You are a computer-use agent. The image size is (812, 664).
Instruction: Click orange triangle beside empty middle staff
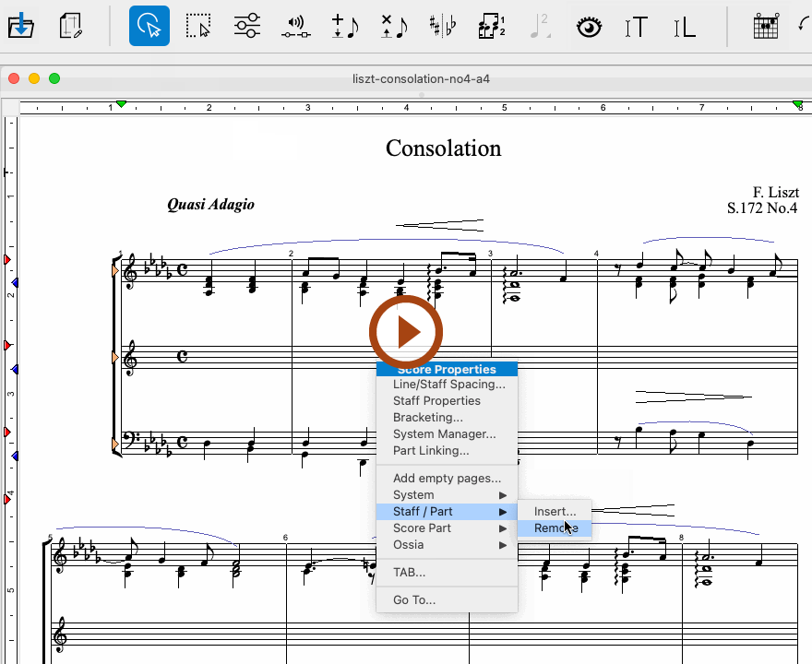tap(115, 357)
